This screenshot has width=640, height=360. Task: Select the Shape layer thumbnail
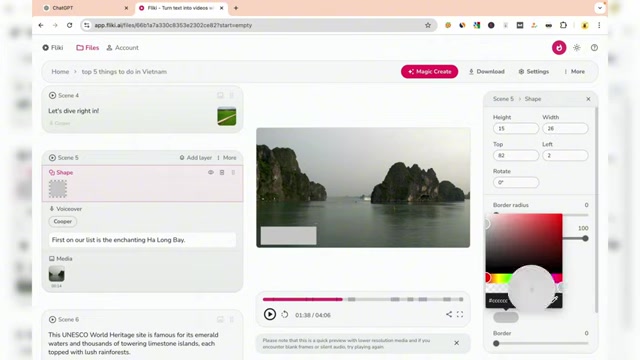pyautogui.click(x=58, y=189)
